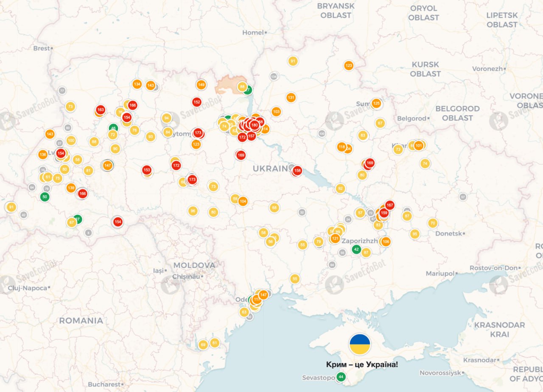This screenshot has width=543, height=392.
Task: Click the Ukraine flag icon on Crimea
Action: [360, 344]
